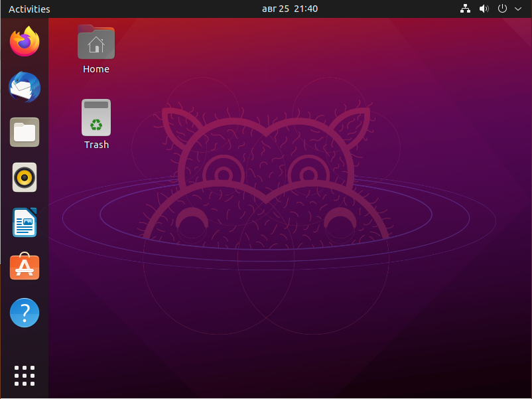Viewport: 532px width, 399px height.
Task: Open the clock and calendar menu
Action: 290,9
